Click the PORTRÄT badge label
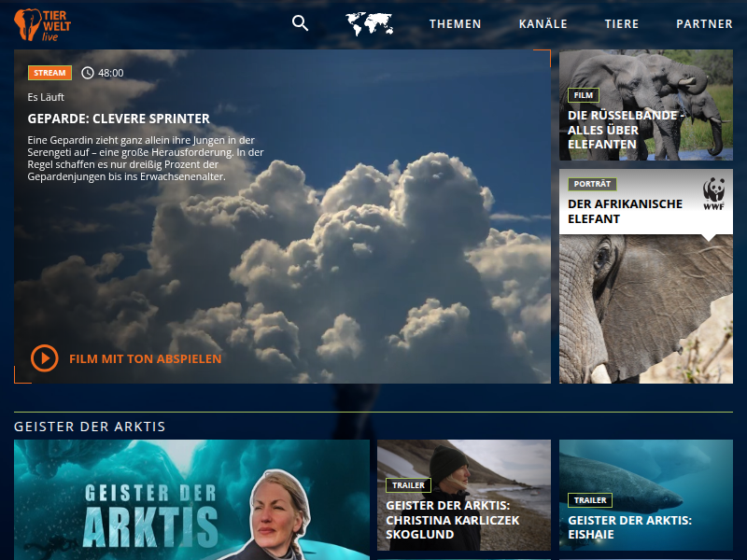The width and height of the screenshot is (747, 560). coord(592,184)
